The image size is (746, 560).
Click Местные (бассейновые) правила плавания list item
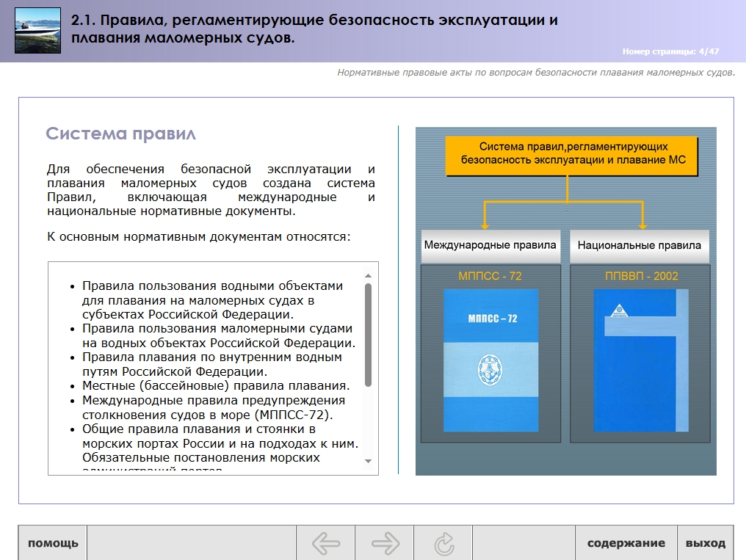[216, 385]
